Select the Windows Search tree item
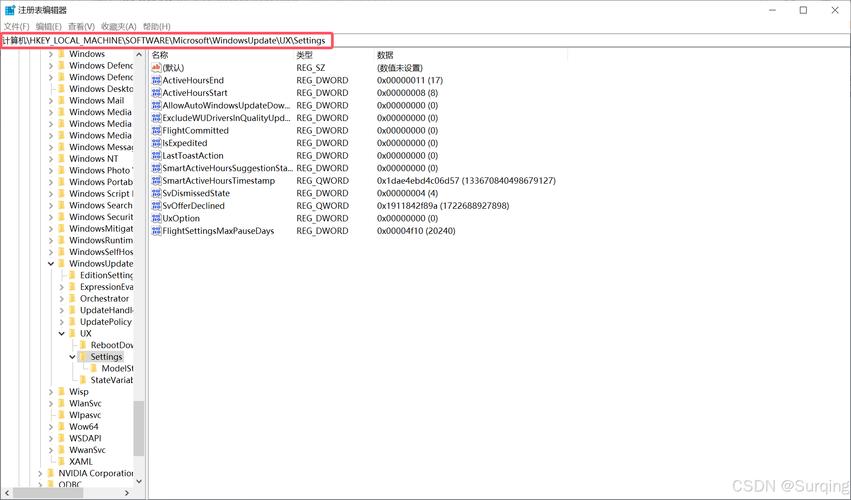 pyautogui.click(x=100, y=205)
